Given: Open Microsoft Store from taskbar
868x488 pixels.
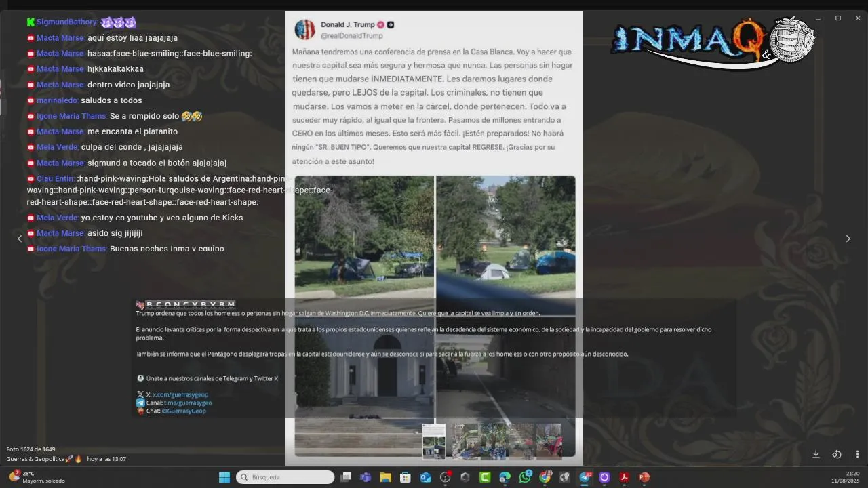Looking at the screenshot, I should pos(406,477).
